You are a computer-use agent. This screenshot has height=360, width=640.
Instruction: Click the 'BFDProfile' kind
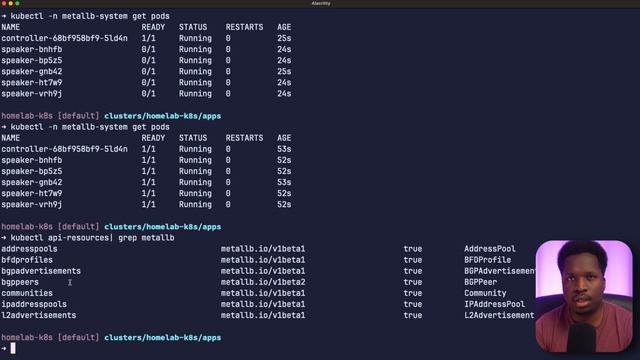(x=487, y=260)
